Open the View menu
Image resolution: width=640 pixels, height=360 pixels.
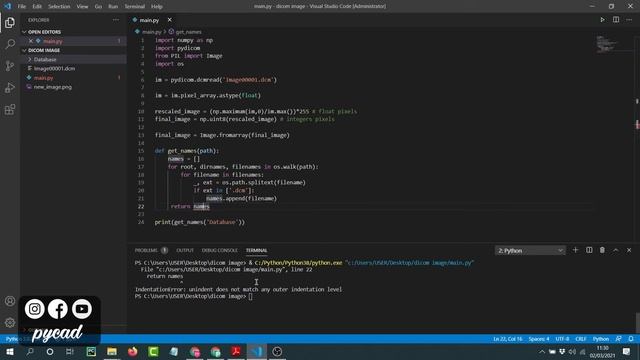point(82,6)
